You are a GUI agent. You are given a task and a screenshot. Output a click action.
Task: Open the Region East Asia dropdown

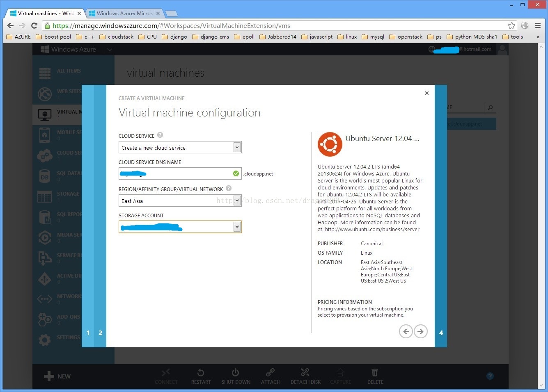tap(180, 201)
